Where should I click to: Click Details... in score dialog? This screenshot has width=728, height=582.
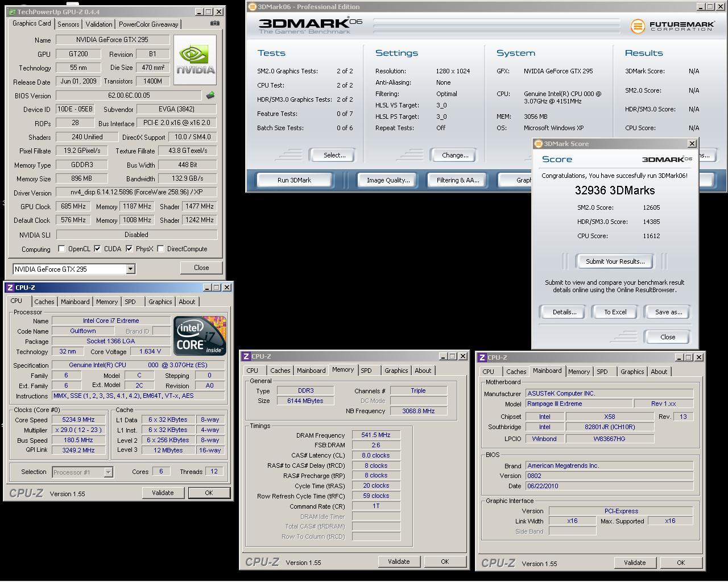[564, 312]
